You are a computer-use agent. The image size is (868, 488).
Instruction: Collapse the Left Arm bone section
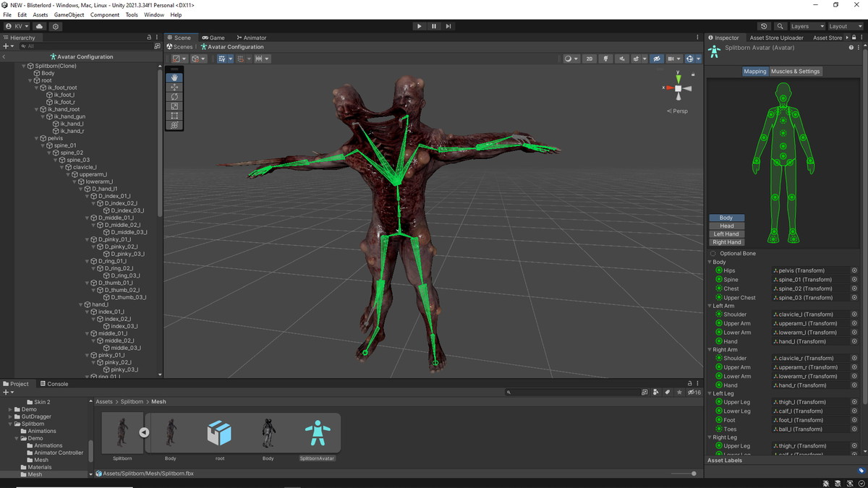tap(710, 306)
